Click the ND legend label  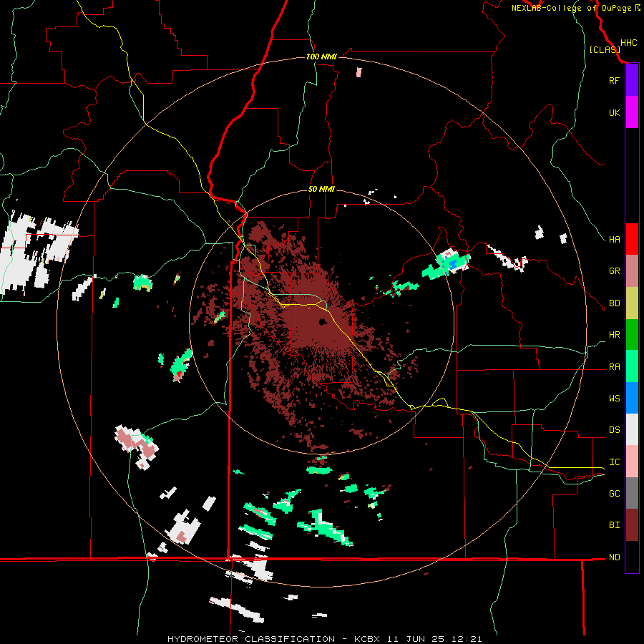[x=614, y=557]
